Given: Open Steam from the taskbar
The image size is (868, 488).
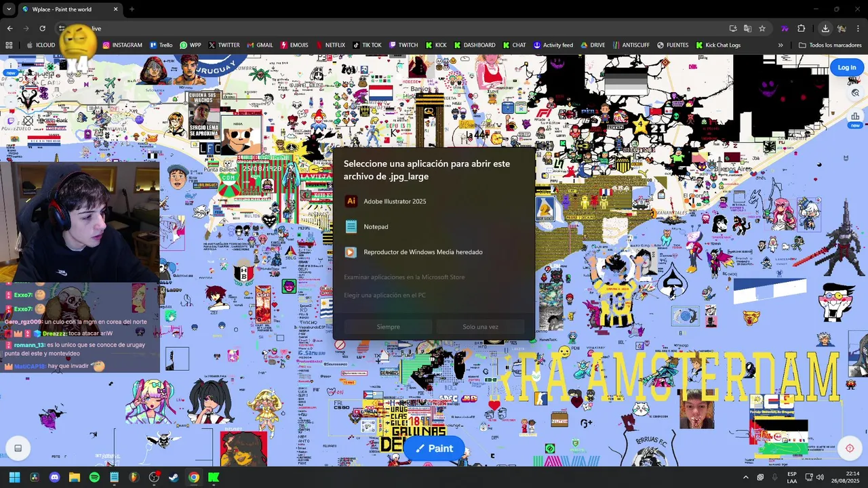Looking at the screenshot, I should [174, 477].
